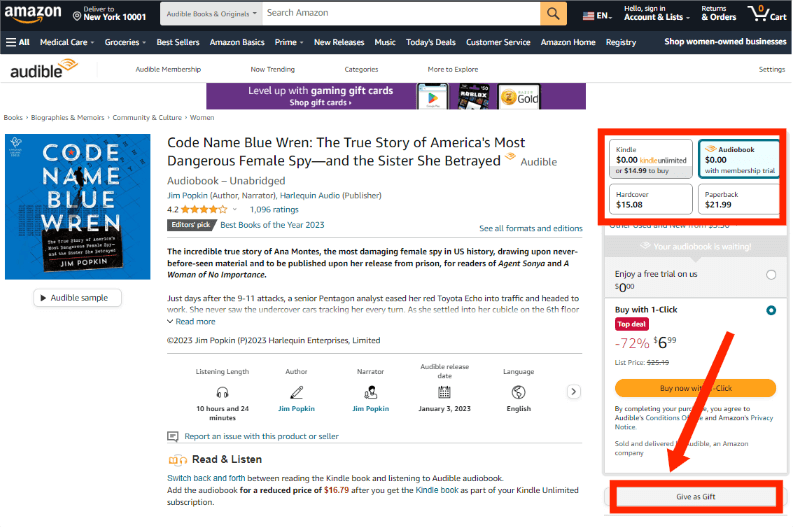Open Today's Deals in nav bar
Image resolution: width=793 pixels, height=527 pixels.
click(x=430, y=42)
